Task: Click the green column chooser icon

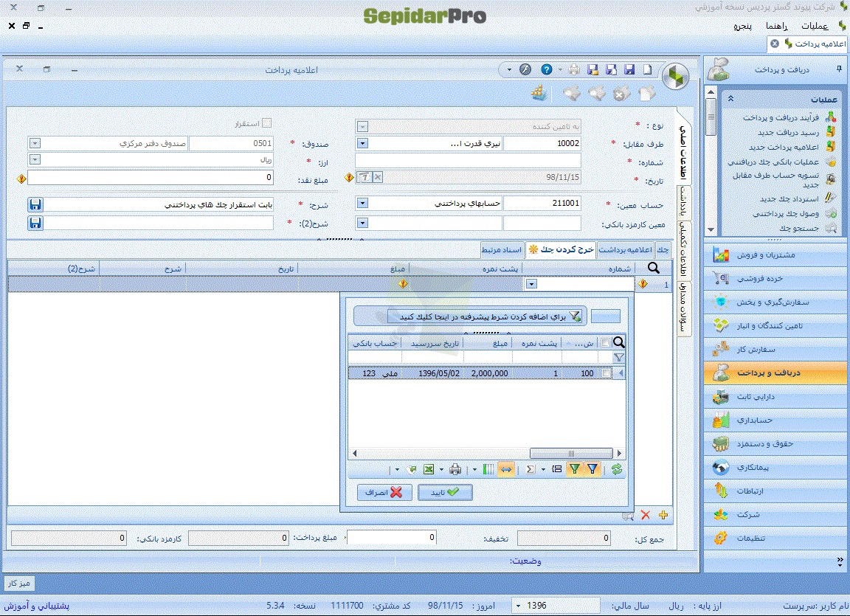Action: [x=488, y=469]
